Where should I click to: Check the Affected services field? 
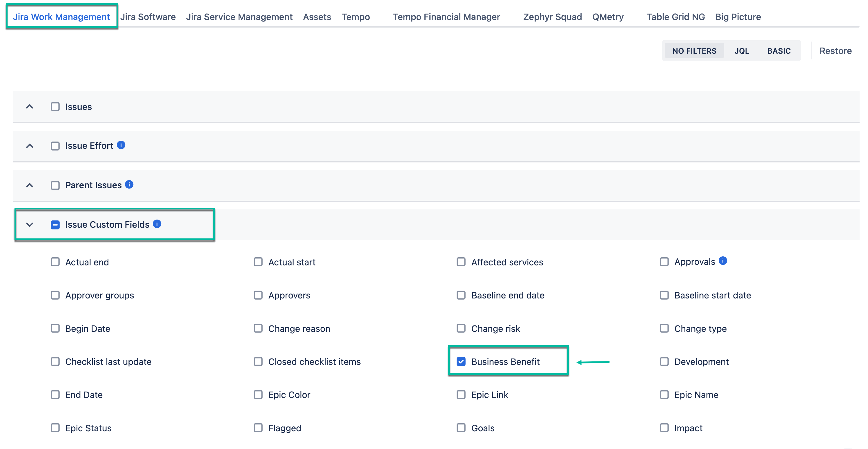[x=461, y=262]
